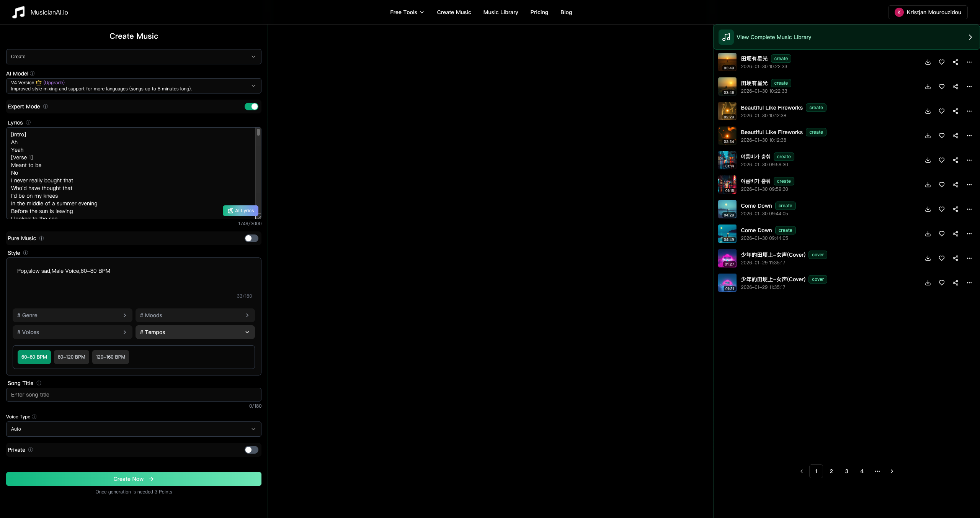
Task: Click the Create Now button
Action: pos(134,479)
